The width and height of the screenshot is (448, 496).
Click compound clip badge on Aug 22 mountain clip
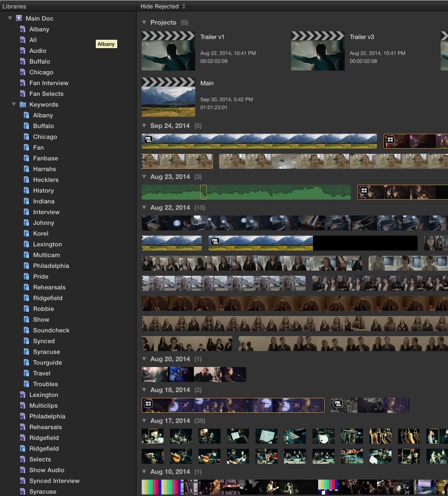(x=215, y=242)
